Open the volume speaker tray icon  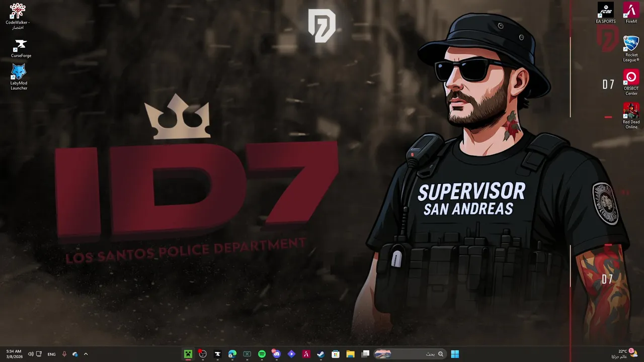tap(31, 354)
